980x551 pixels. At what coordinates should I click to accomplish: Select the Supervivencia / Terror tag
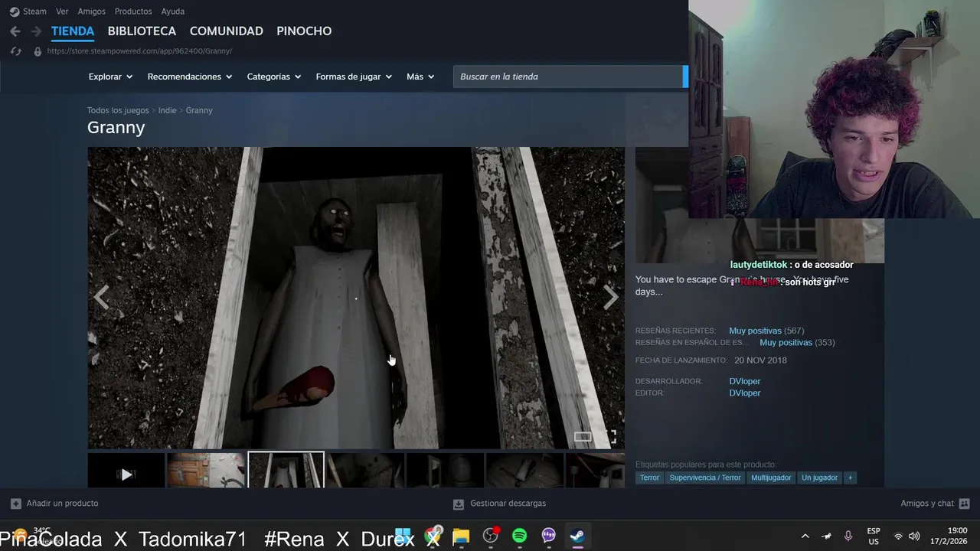click(x=705, y=478)
